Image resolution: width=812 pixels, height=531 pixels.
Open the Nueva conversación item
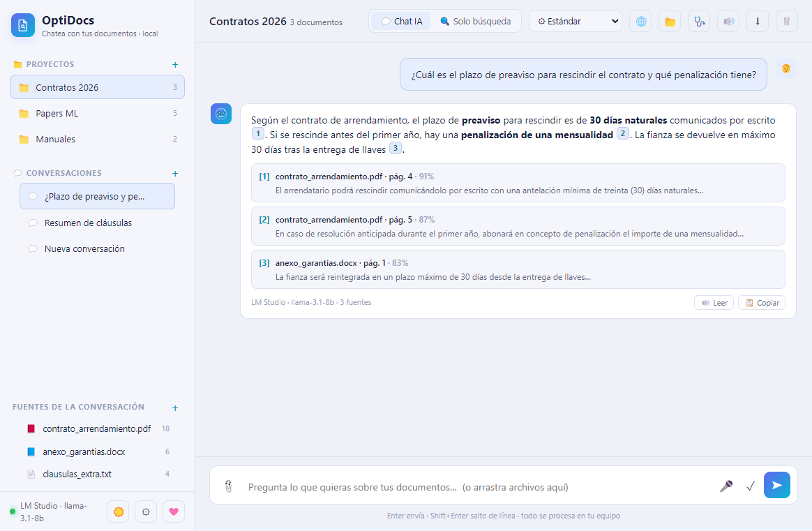point(98,248)
